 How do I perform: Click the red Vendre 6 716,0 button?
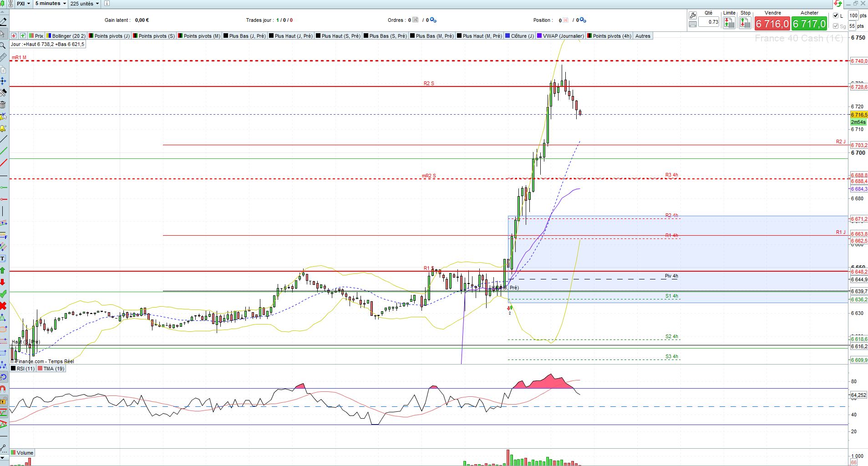tap(772, 24)
